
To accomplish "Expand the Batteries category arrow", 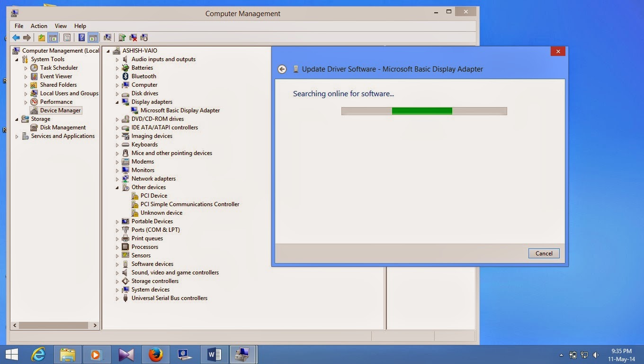I will (117, 68).
